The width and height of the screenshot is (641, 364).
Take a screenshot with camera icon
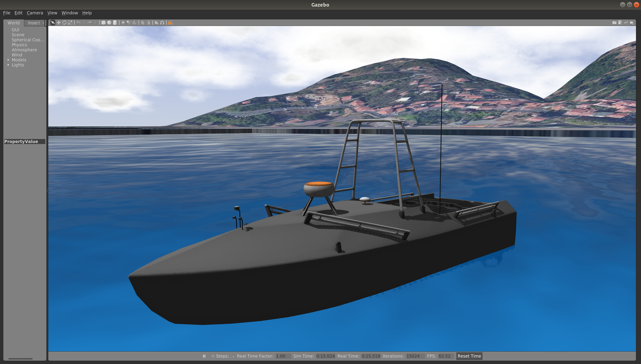click(x=614, y=23)
